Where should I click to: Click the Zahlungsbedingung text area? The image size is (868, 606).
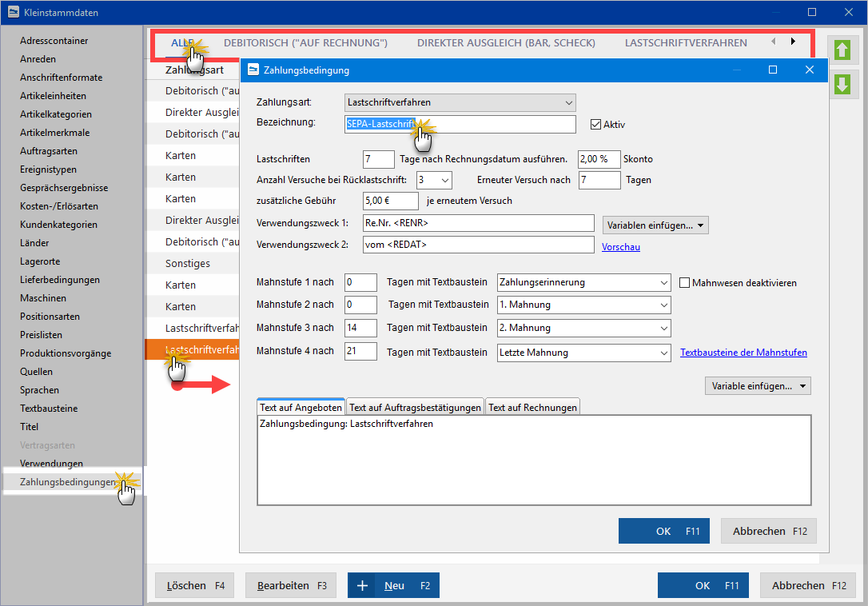tap(534, 460)
